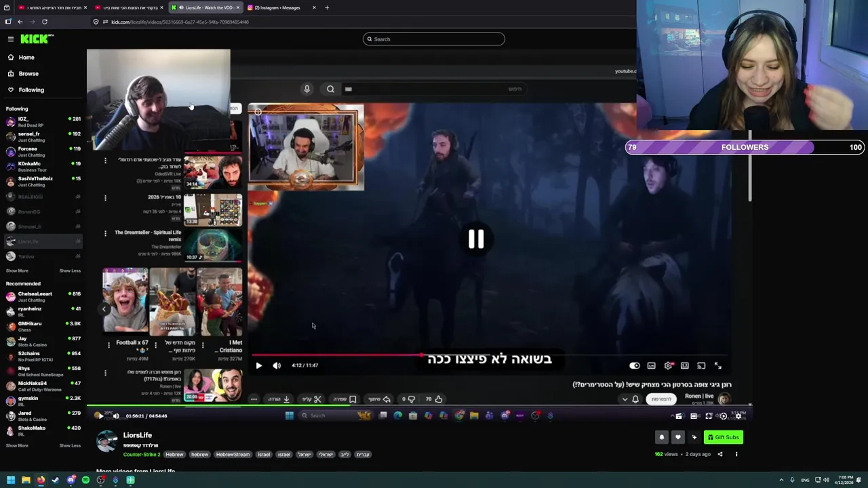
Task: Open Browse in the Kick sidebar
Action: [28, 74]
